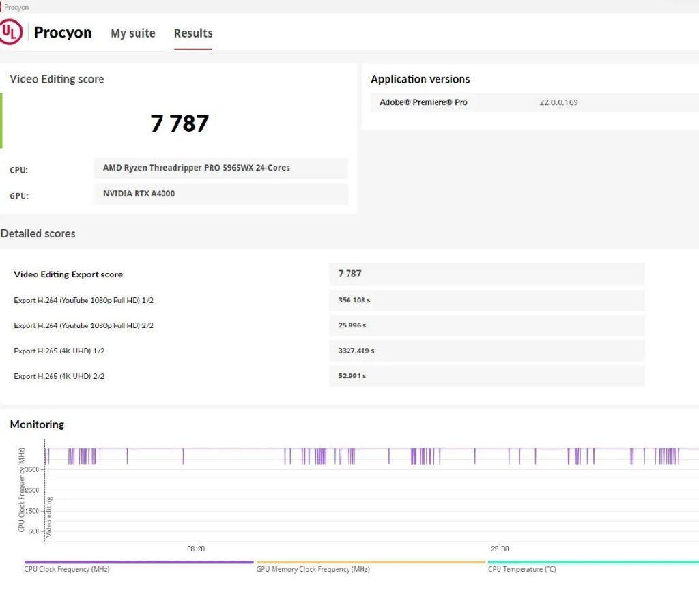
Task: Toggle the CPU Clock Frequency legend series
Action: click(67, 569)
